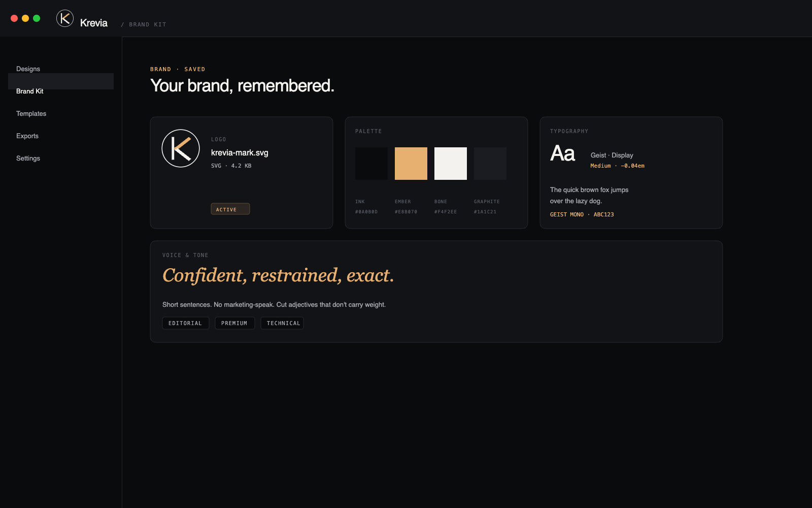Screen dimensions: 812x508
Task: Choose the Bone white color swatch
Action: point(451,164)
